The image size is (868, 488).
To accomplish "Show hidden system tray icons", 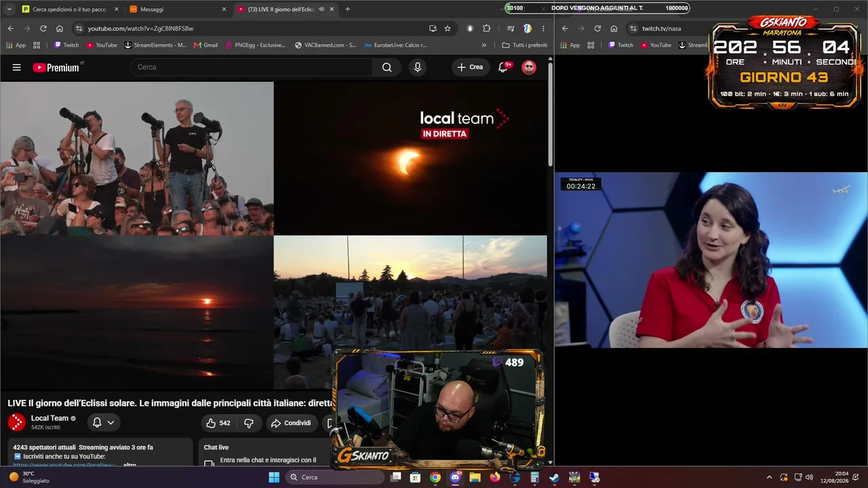I will 769,477.
